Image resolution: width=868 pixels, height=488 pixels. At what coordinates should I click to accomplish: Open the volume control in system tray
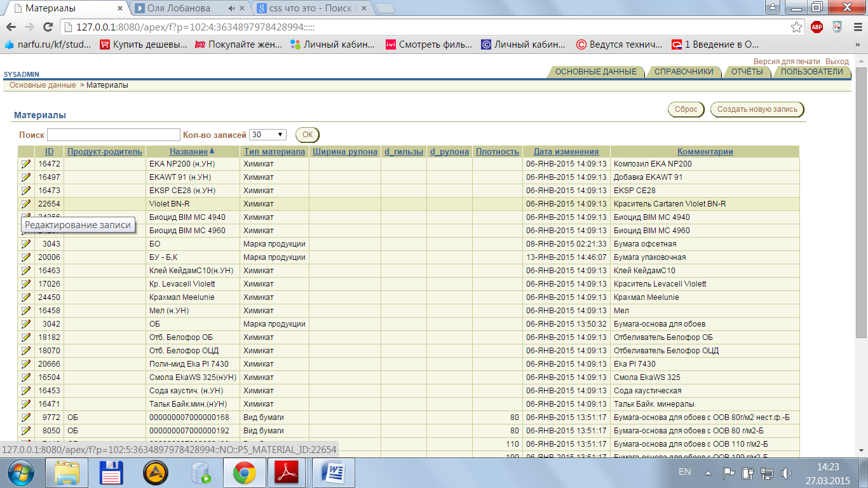click(x=787, y=473)
